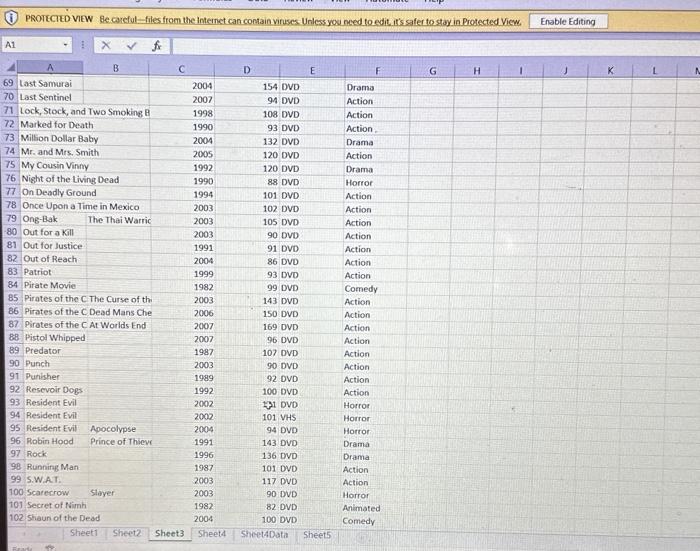Open the Sheet4Data tab
Viewport: 700px width, 551px height.
coord(264,534)
